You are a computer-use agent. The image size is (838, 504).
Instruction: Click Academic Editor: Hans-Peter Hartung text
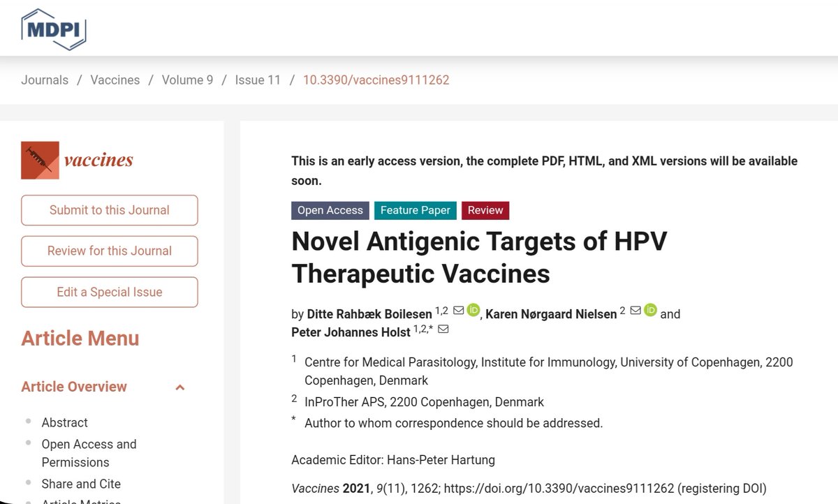tap(395, 459)
